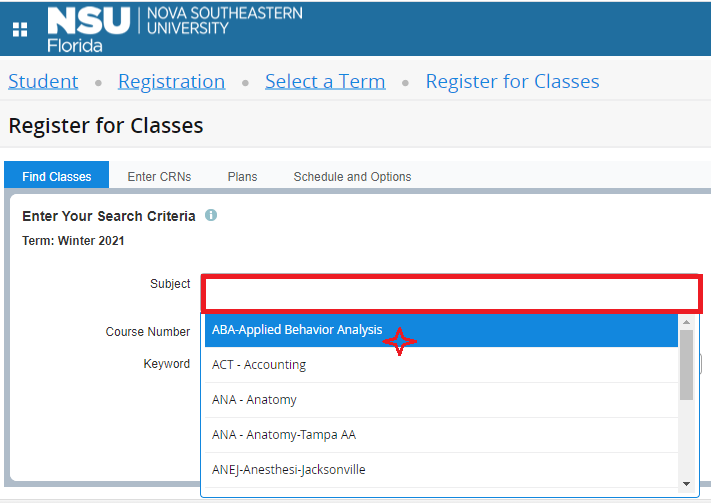
Task: Click subject list scrollbar down arrow
Action: click(x=687, y=484)
